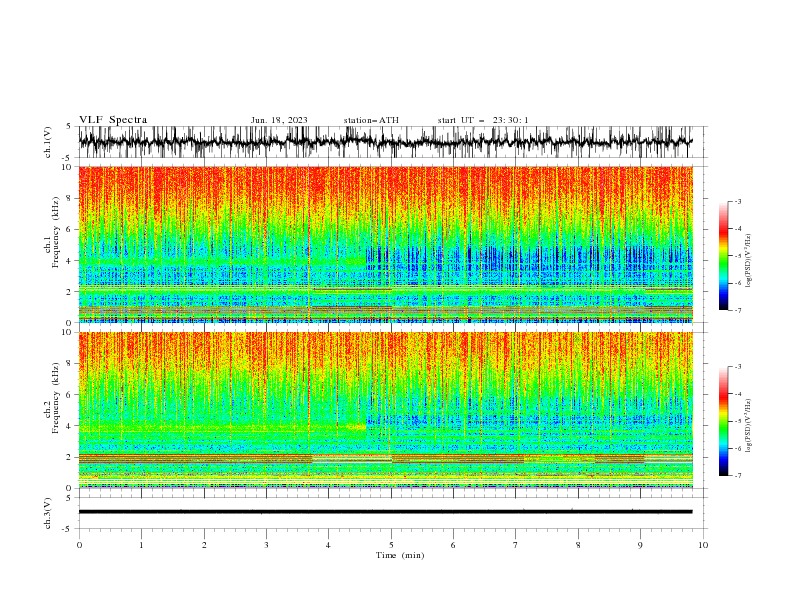Image resolution: width=792 pixels, height=612 pixels.
Task: Click the "-5" tick of ch.3(V) axis
Action: click(x=68, y=529)
